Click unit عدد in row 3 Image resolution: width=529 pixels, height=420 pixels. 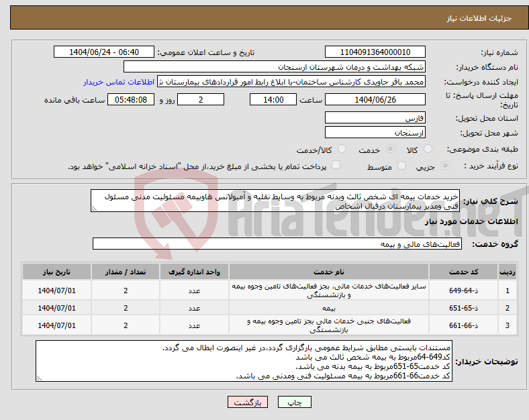[194, 326]
